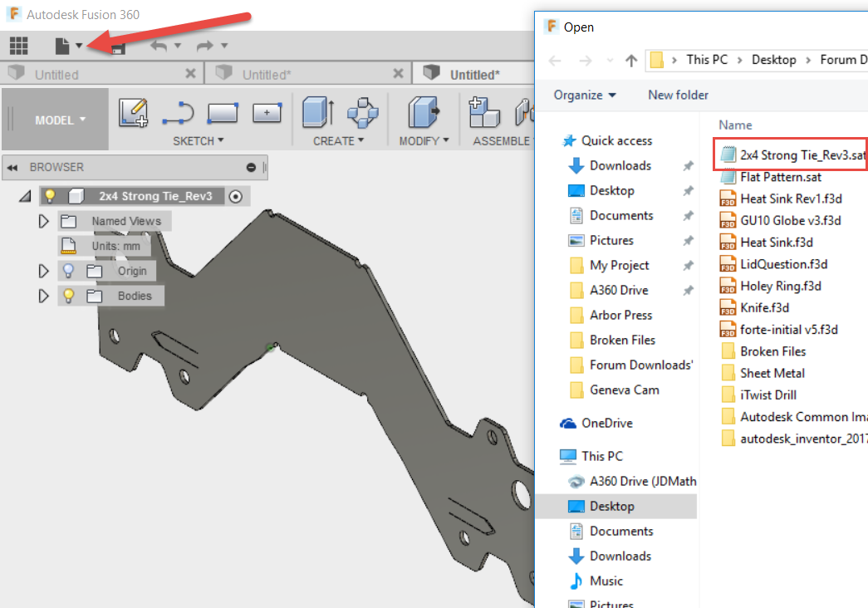Click the New Component assemble icon

point(483,112)
